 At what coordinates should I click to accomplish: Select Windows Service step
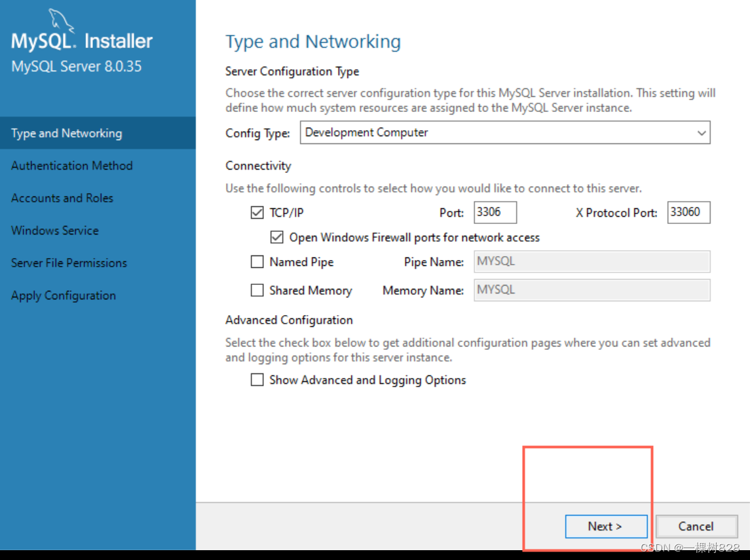coord(98,231)
